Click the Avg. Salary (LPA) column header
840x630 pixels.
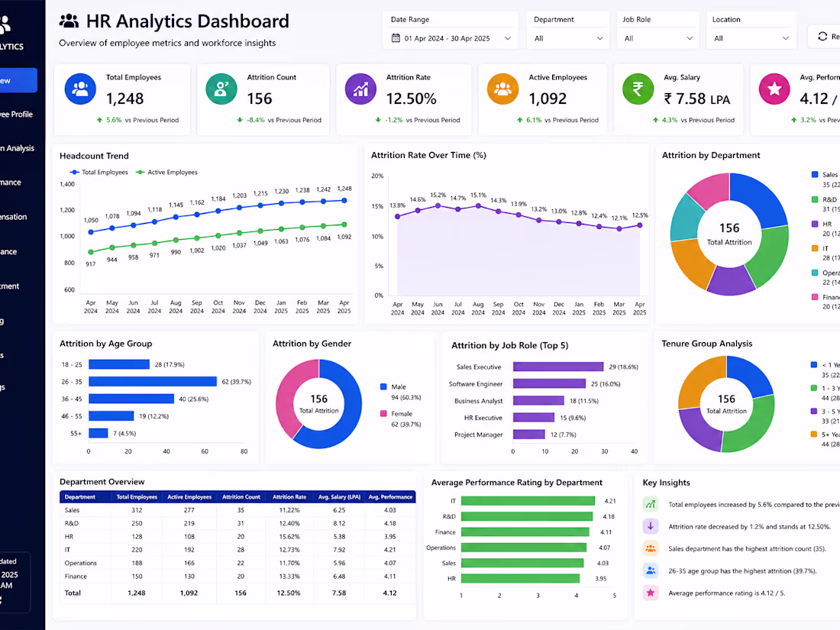click(x=339, y=497)
